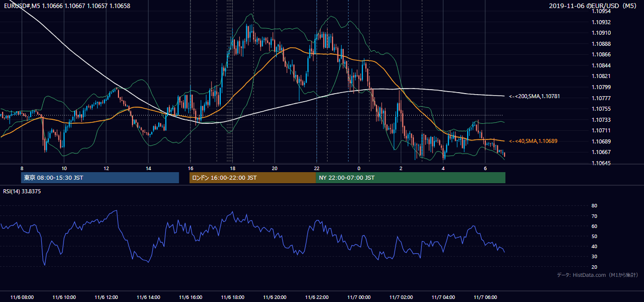644x302 pixels.
Task: Click hour tick 12 under price chart
Action: (106, 168)
